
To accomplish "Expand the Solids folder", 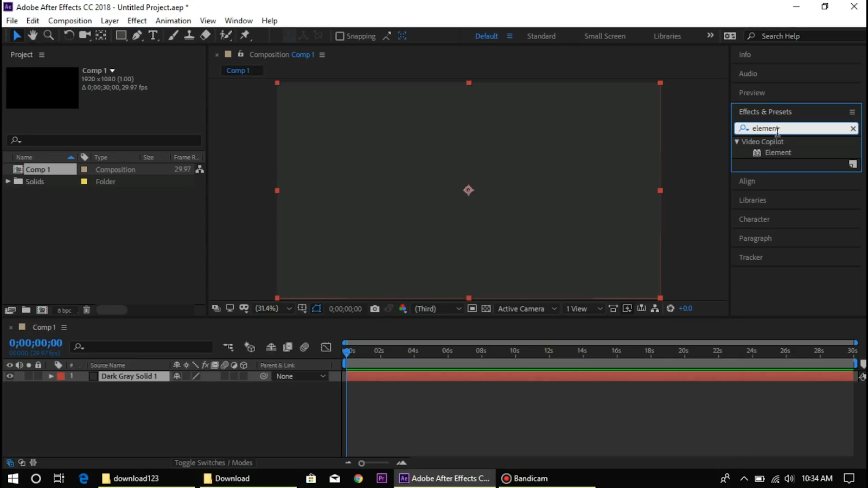I will click(8, 181).
